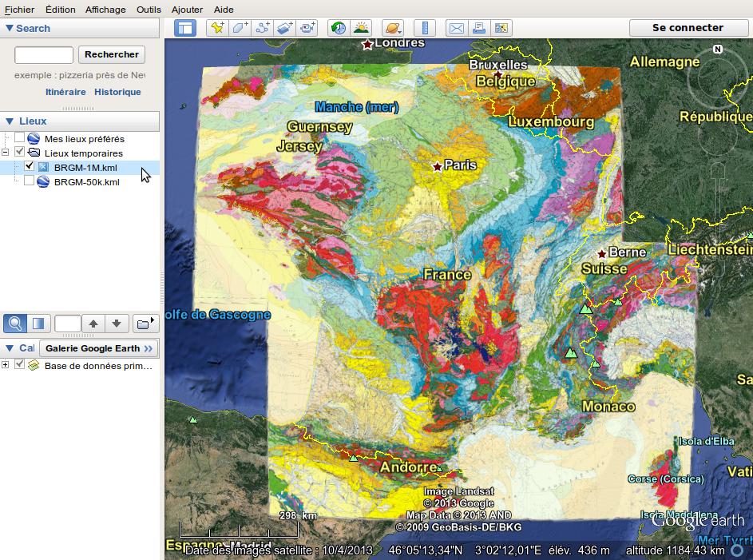Select the Base de données prim… row label
Viewport: 753px width, 560px height.
point(98,366)
